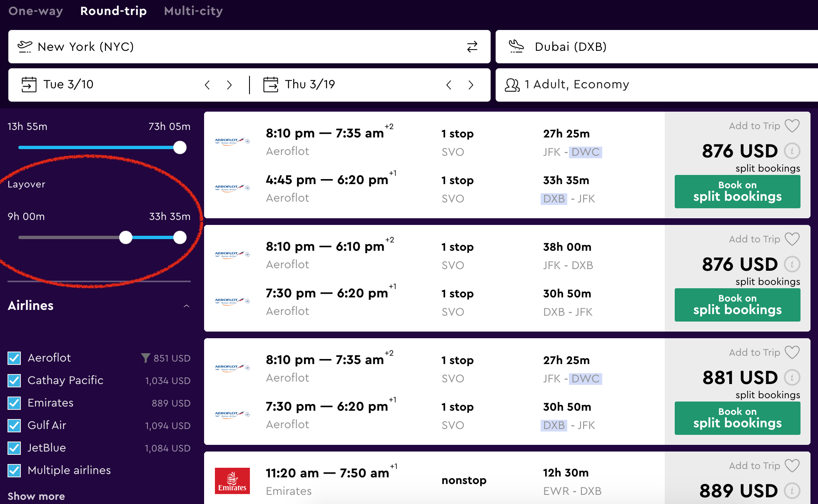The width and height of the screenshot is (818, 504).
Task: Click layover slider upper handle at 33h 35m
Action: pyautogui.click(x=180, y=237)
